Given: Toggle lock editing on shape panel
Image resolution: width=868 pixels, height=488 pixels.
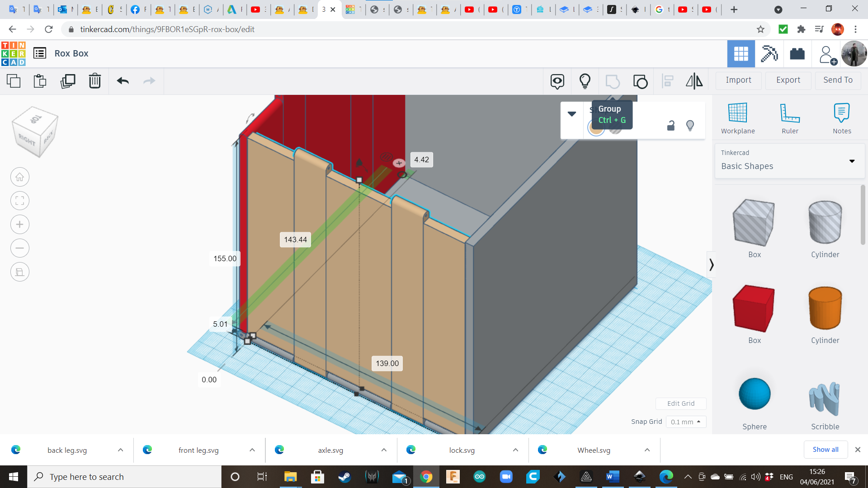Looking at the screenshot, I should 671,126.
